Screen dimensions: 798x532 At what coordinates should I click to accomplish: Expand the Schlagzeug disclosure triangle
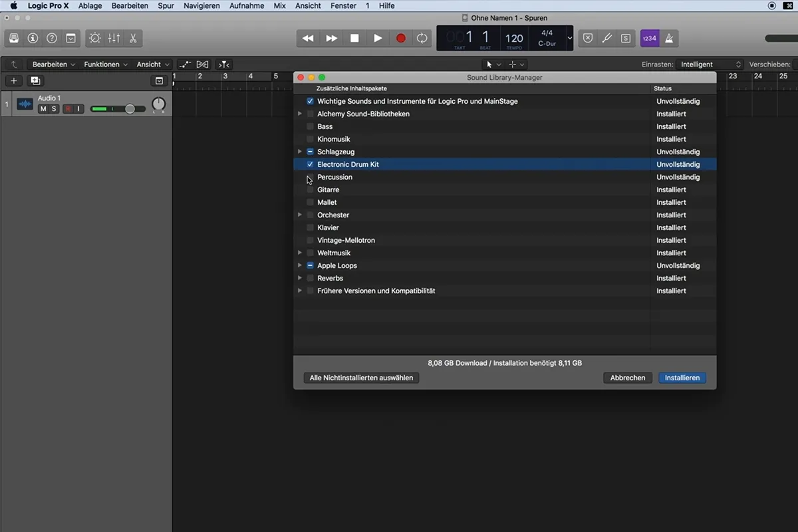[x=300, y=152]
